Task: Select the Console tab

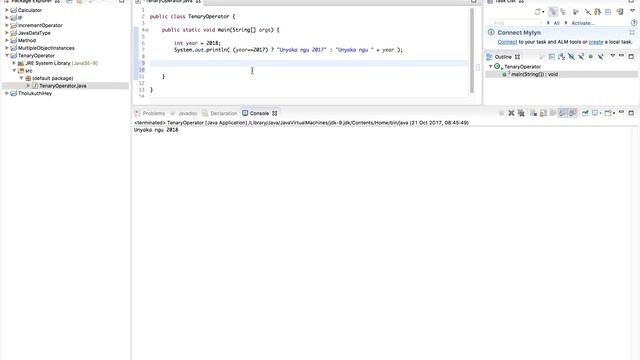Action: (x=259, y=113)
